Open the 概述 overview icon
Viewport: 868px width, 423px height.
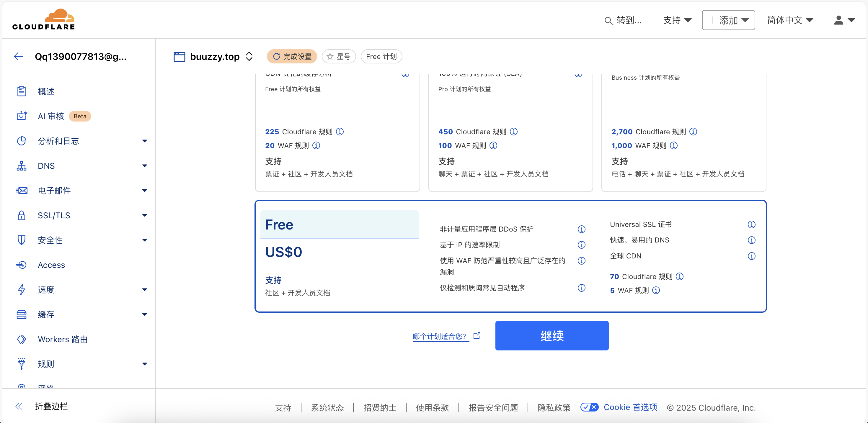pyautogui.click(x=22, y=91)
